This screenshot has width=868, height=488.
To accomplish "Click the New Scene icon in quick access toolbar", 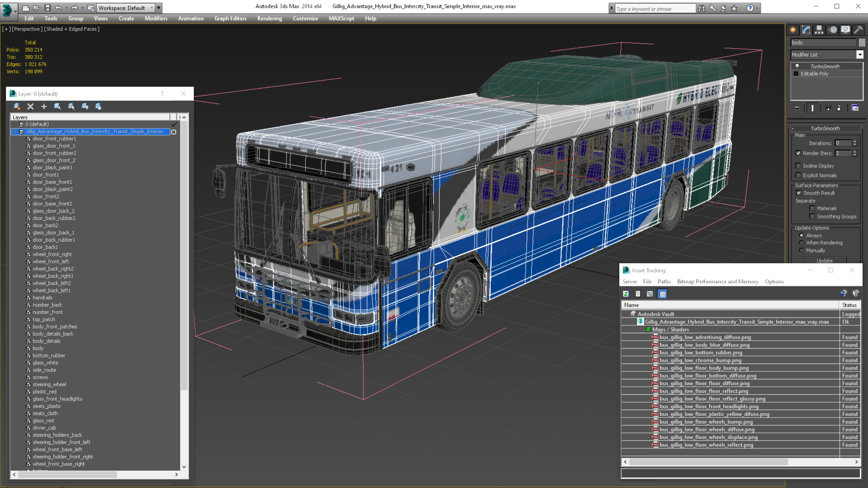I will 26,8.
